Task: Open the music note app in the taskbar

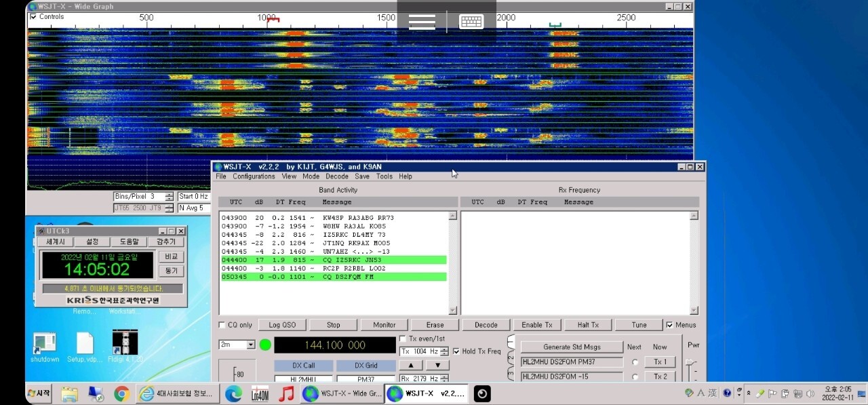Action: click(286, 393)
